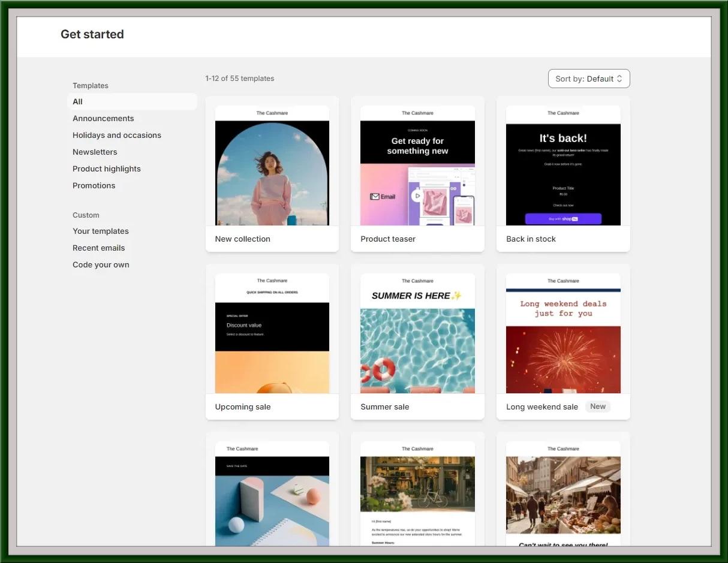The height and width of the screenshot is (563, 728).
Task: Click the Templates section heading
Action: (x=91, y=86)
